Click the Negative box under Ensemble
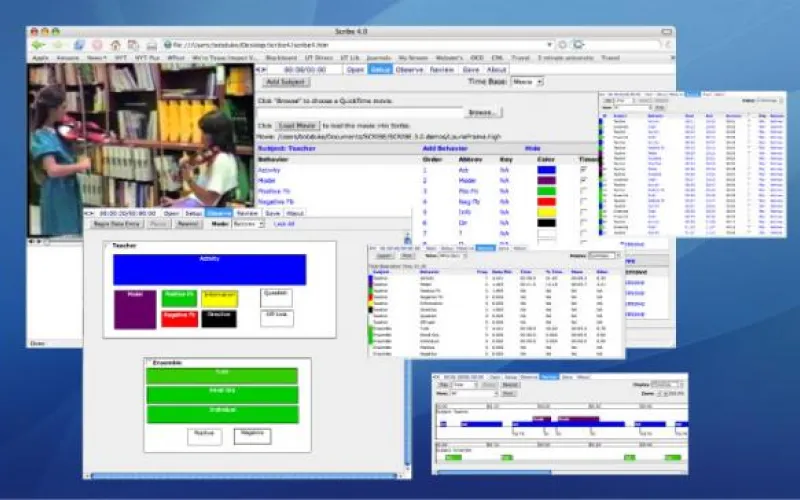 252,436
